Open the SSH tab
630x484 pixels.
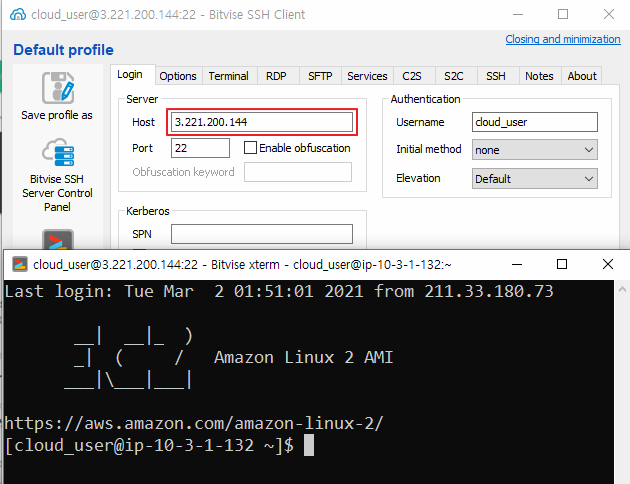point(496,76)
